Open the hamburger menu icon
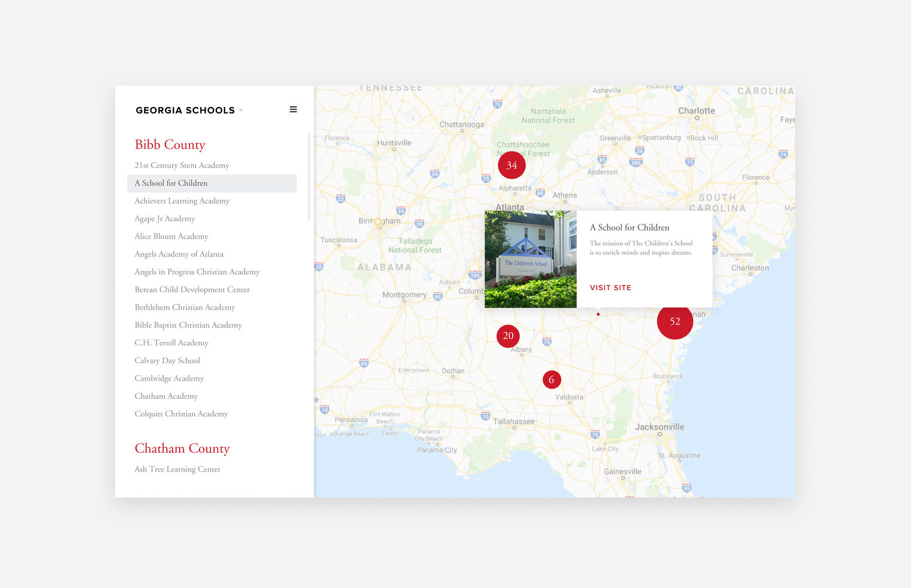This screenshot has height=588, width=911. pos(293,110)
